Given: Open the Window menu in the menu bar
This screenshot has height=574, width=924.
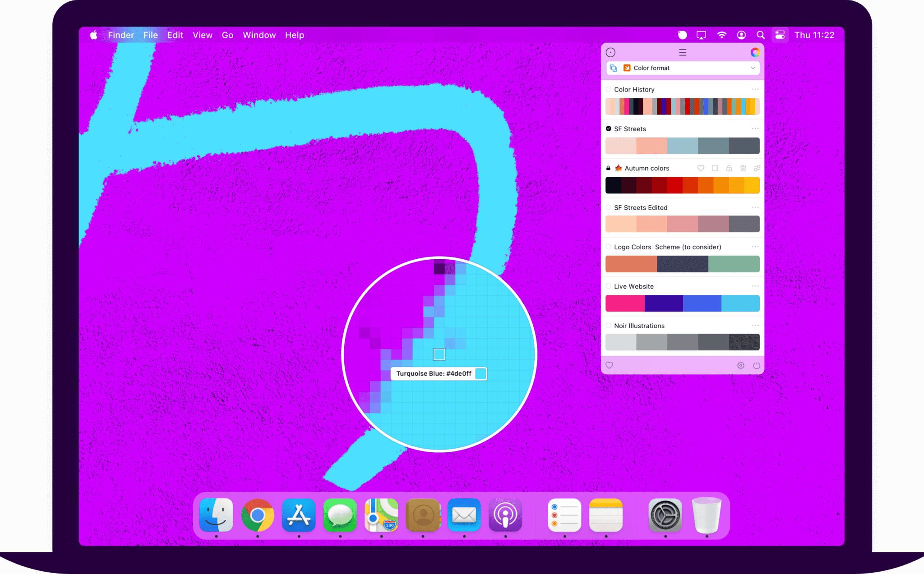Looking at the screenshot, I should [x=259, y=35].
